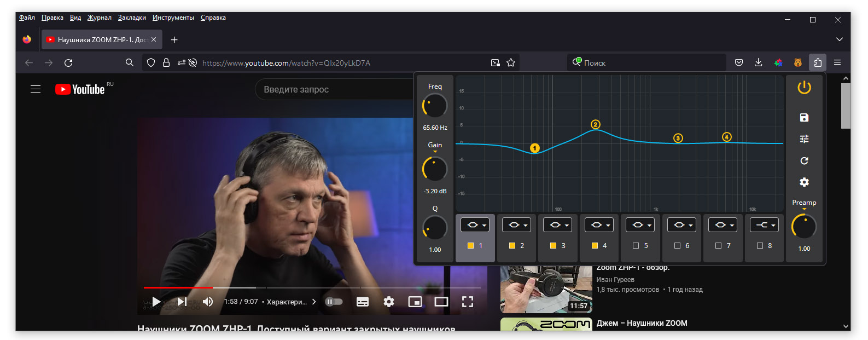
Task: Toggle video subtitles
Action: [363, 302]
